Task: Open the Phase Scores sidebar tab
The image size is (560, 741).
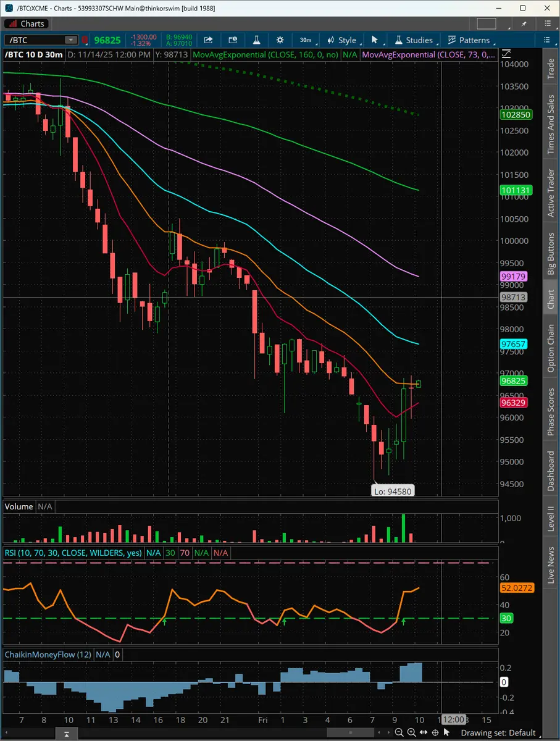Action: [551, 412]
